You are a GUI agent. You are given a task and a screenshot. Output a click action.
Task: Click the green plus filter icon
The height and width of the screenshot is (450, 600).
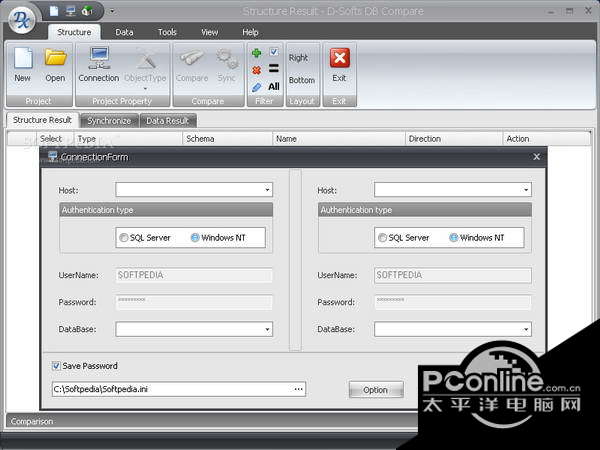click(257, 53)
